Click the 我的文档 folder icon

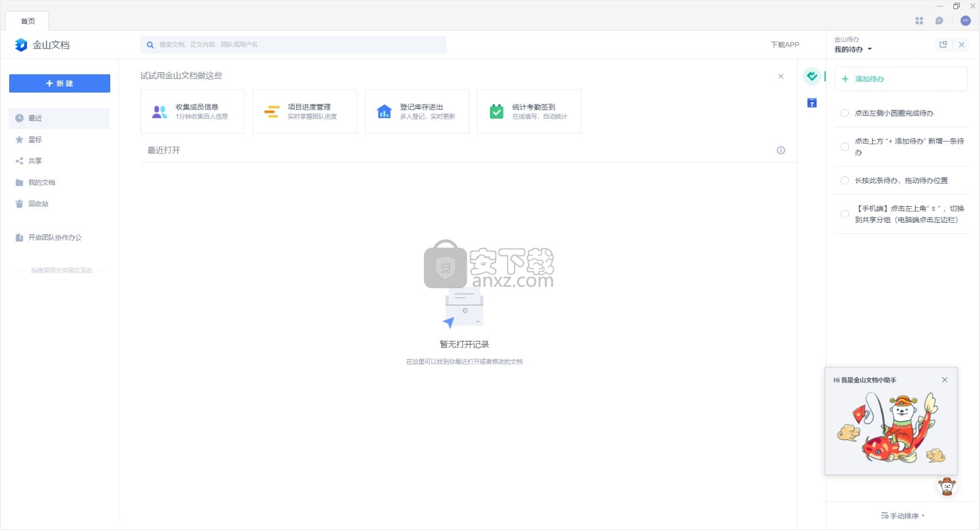(20, 182)
